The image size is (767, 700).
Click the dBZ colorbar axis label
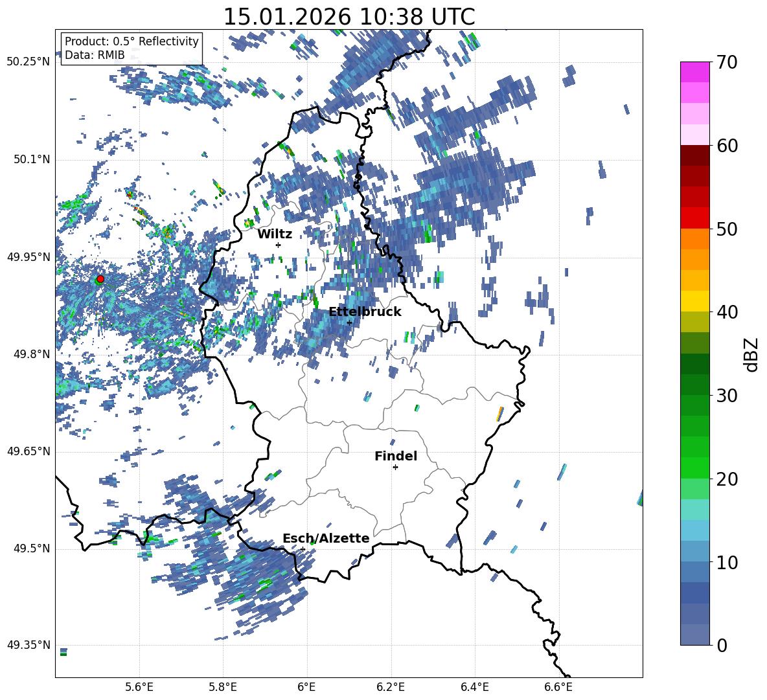[x=752, y=354]
